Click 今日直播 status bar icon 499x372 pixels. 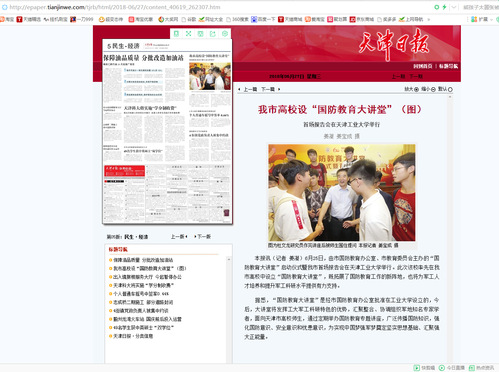[x=442, y=368]
